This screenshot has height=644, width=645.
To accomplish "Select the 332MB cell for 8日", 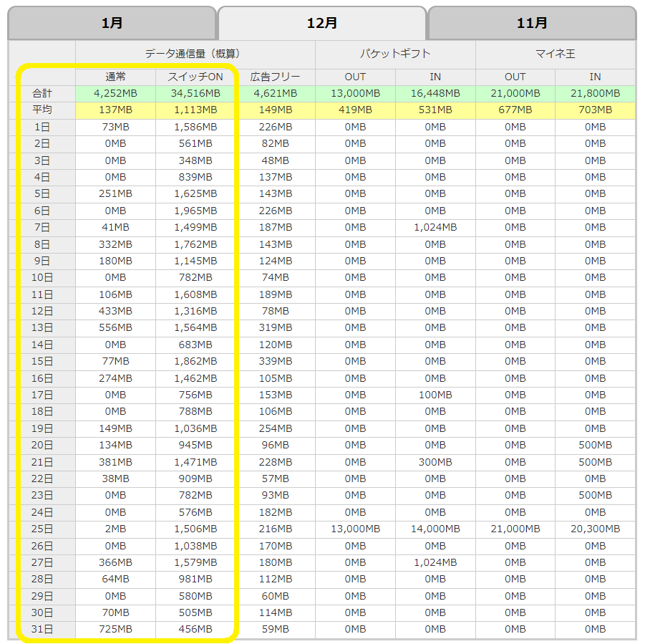I will pos(115,244).
